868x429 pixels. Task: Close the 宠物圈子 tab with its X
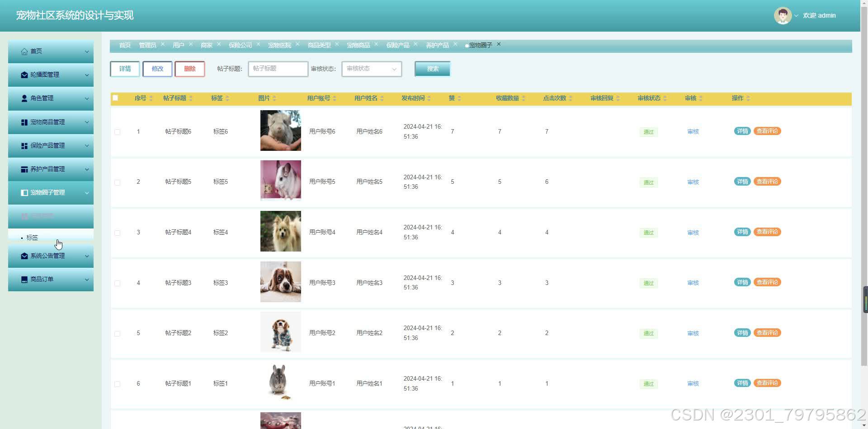pyautogui.click(x=499, y=44)
